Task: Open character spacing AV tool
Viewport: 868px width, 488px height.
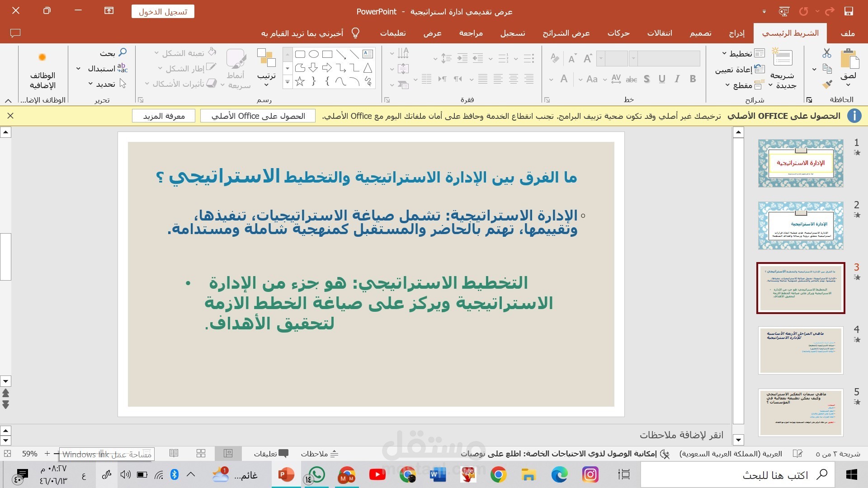Action: pyautogui.click(x=616, y=79)
